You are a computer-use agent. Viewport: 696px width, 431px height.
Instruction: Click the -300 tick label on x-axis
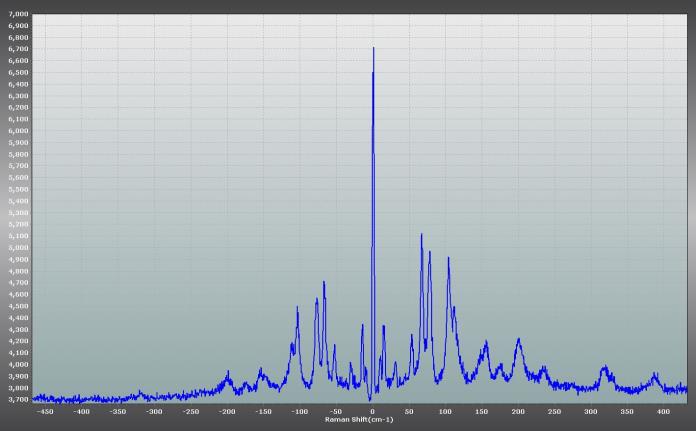tap(154, 411)
